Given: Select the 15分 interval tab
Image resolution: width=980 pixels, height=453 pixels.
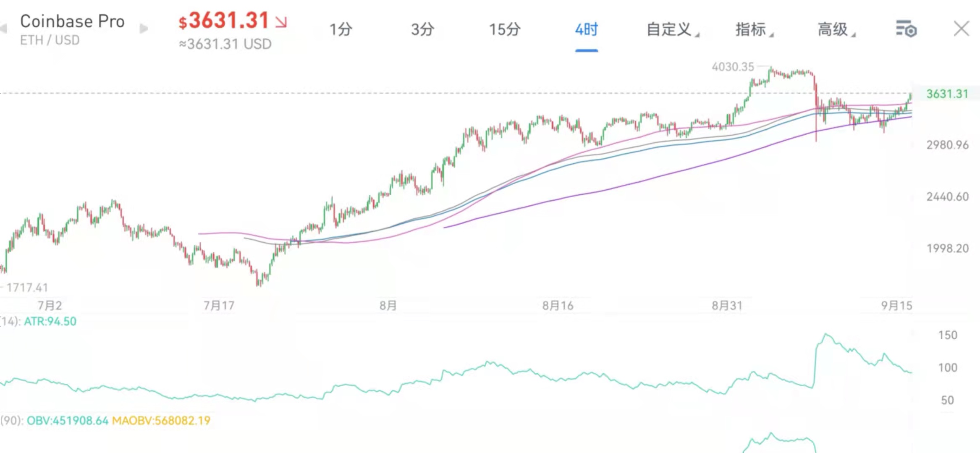Looking at the screenshot, I should click(x=505, y=29).
